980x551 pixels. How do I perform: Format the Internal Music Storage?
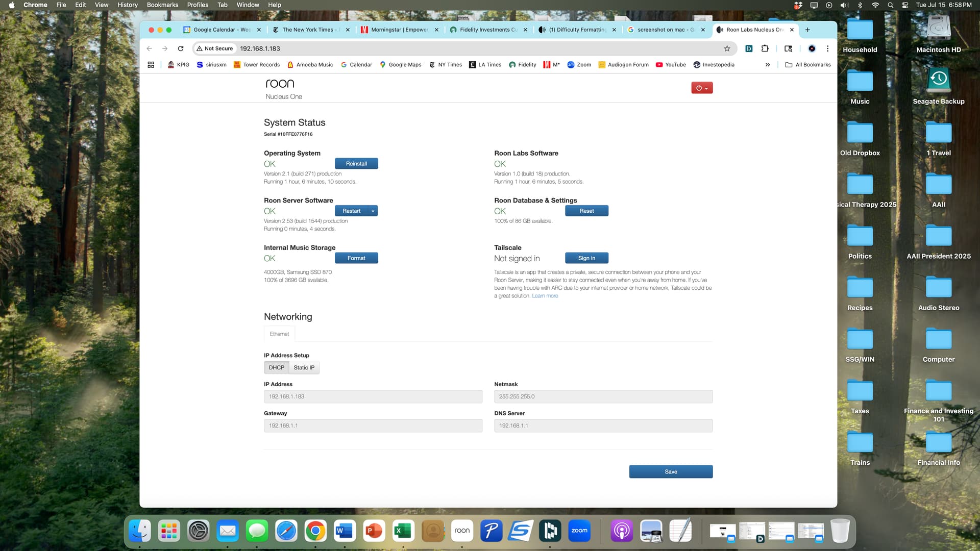pos(356,258)
